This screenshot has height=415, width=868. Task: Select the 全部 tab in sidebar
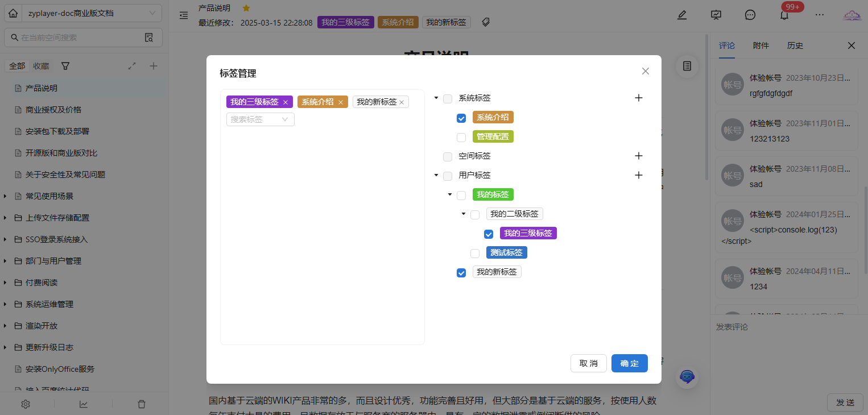click(17, 66)
